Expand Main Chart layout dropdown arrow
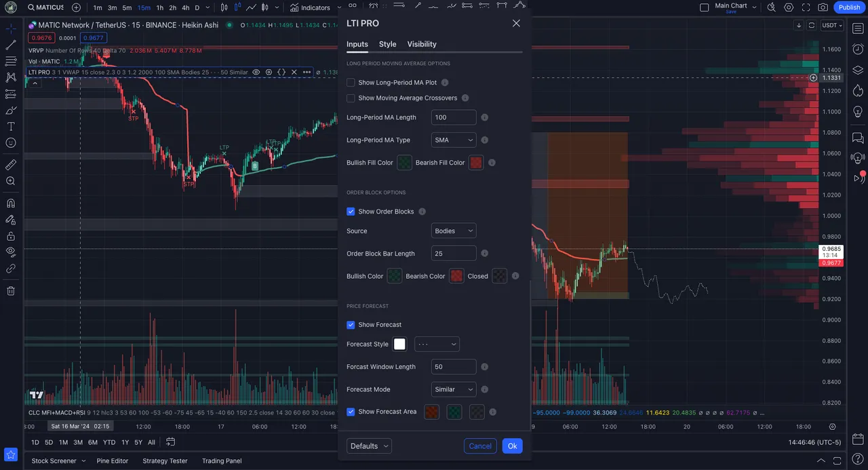The width and height of the screenshot is (868, 470). pos(754,7)
